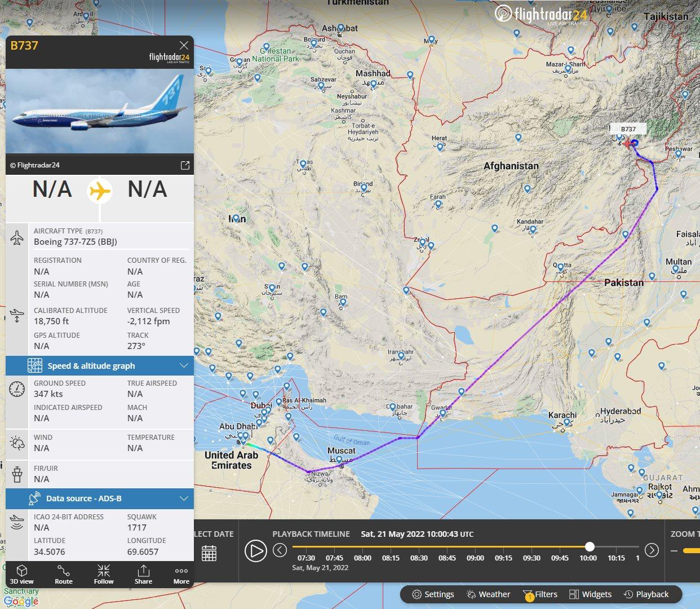Viewport: 700px width, 609px height.
Task: Click the Boeing 737 aircraft photo
Action: 100,111
